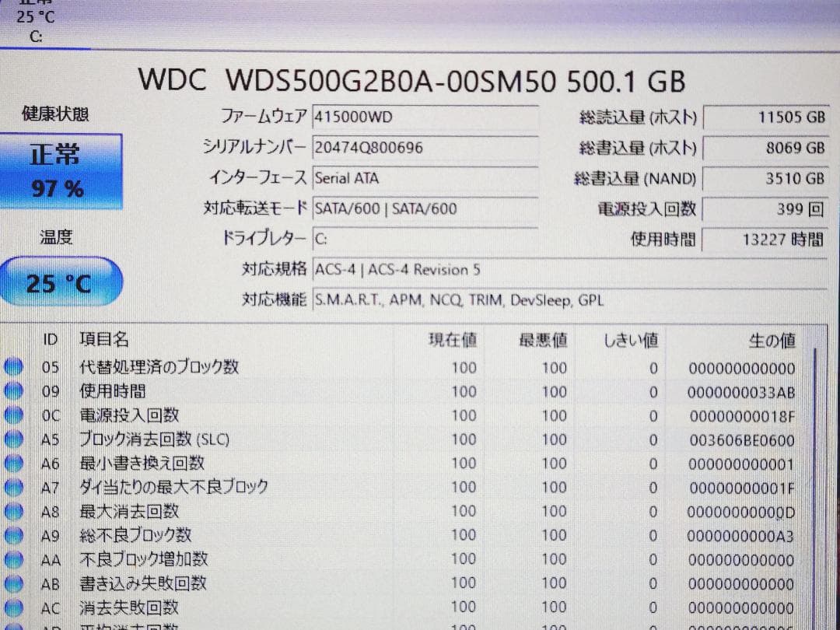The height and width of the screenshot is (630, 840).
Task: Click the status indicator for 使用時間 attribute
Action: click(14, 391)
